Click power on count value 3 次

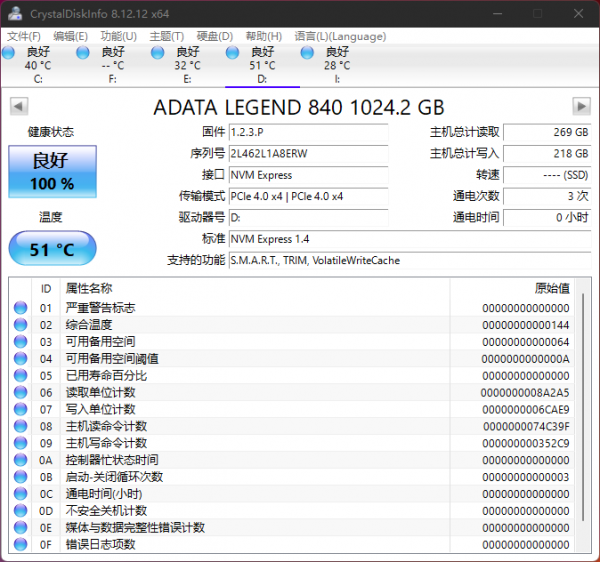pyautogui.click(x=547, y=196)
